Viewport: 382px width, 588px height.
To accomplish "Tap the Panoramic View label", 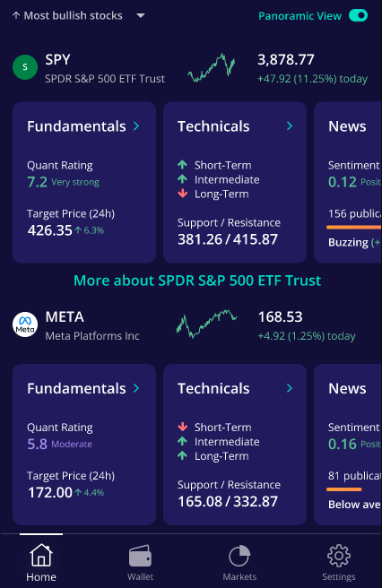I will click(300, 16).
